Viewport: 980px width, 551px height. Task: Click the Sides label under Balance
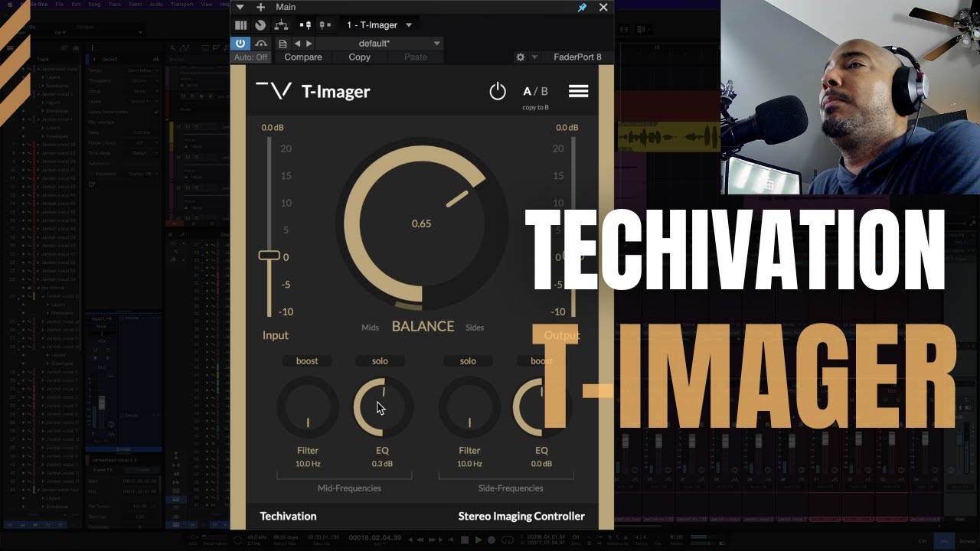[475, 328]
